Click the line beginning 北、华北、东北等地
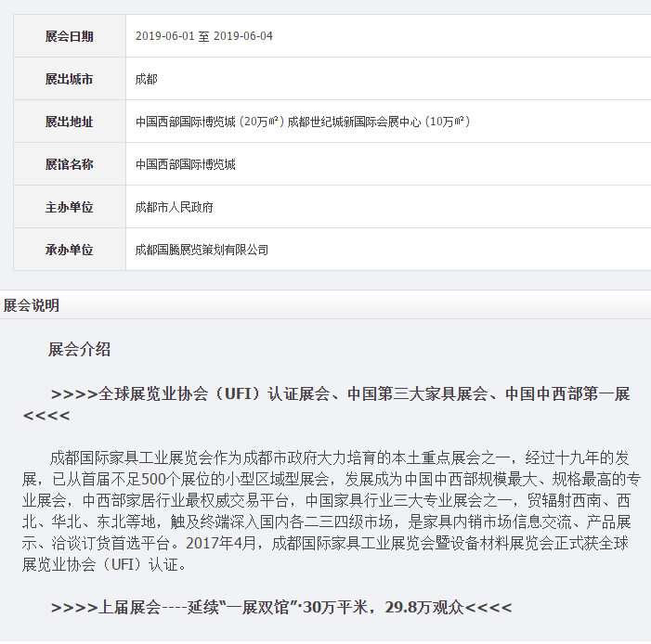This screenshot has width=651, height=644. tap(327, 522)
